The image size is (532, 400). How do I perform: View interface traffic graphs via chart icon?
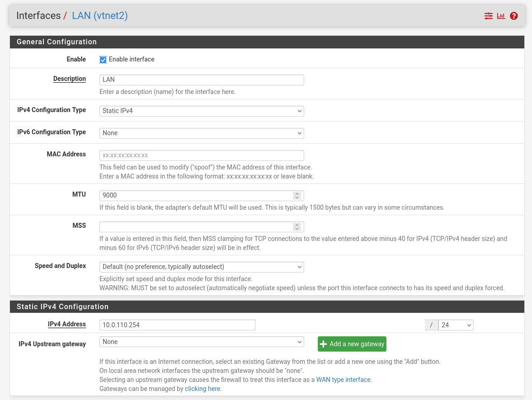coord(501,15)
